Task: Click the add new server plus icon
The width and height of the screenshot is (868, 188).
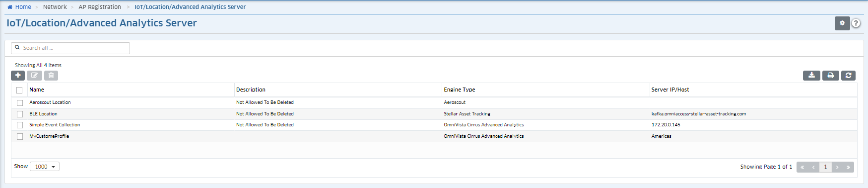Action: pyautogui.click(x=18, y=76)
